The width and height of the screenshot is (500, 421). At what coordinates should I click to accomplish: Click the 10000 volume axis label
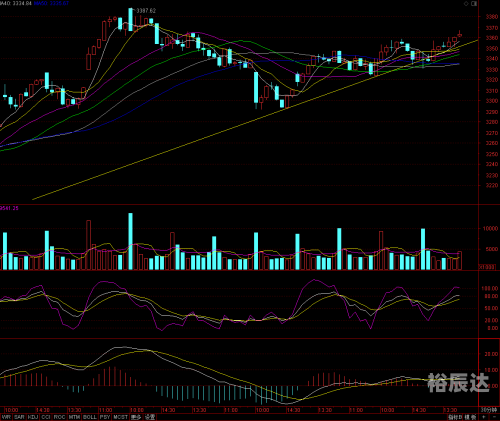tap(490, 228)
